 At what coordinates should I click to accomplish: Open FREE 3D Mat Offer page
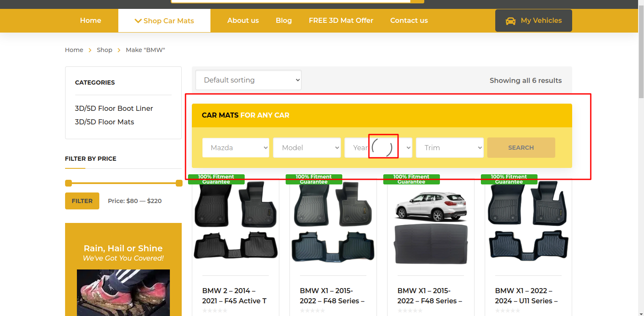pyautogui.click(x=341, y=20)
